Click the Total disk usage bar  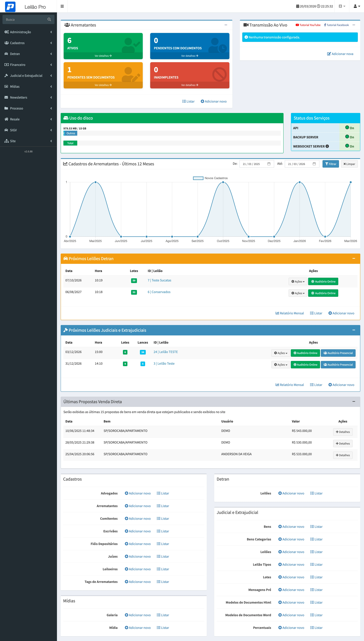[x=70, y=143]
